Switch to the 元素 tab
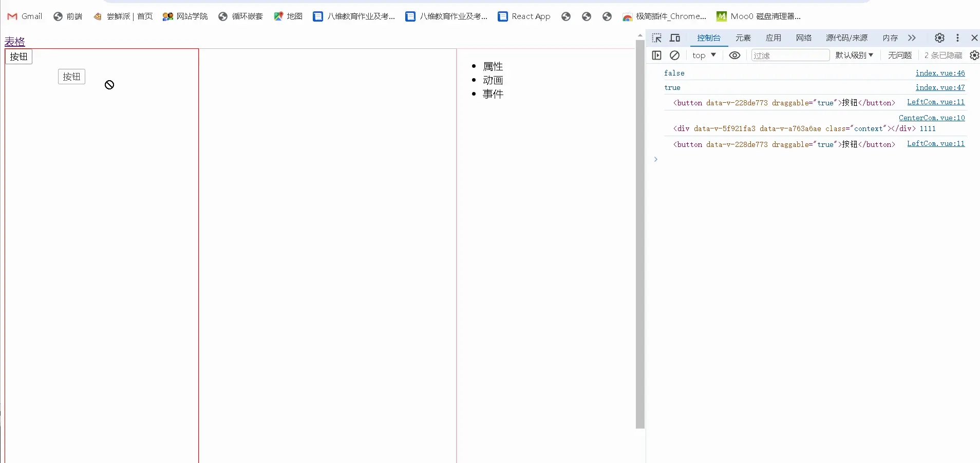The height and width of the screenshot is (463, 980). [743, 38]
